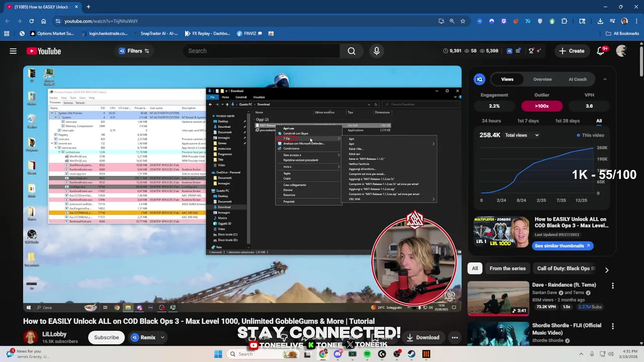
Task: Select the 1st 7 days range
Action: pos(528,121)
